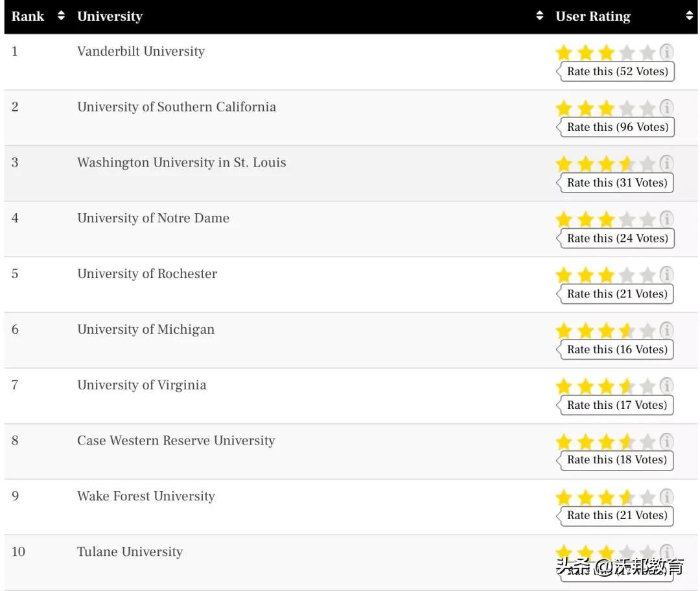The image size is (700, 591).
Task: Open info icon for University of Virginia
Action: click(x=666, y=386)
